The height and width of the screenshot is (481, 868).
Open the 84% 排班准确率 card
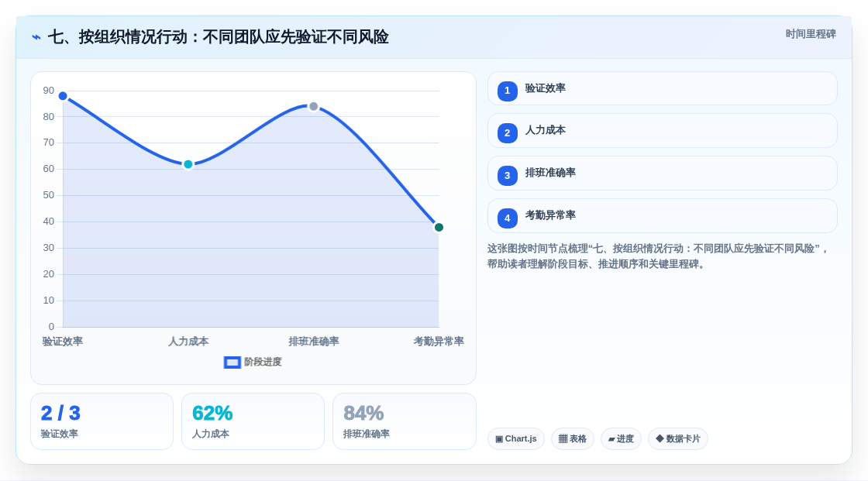404,422
